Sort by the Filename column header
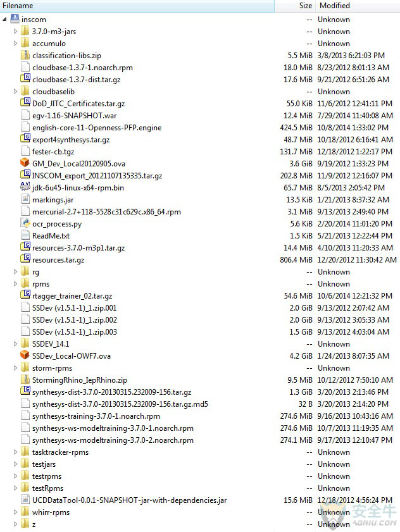The image size is (400, 532). (x=137, y=6)
